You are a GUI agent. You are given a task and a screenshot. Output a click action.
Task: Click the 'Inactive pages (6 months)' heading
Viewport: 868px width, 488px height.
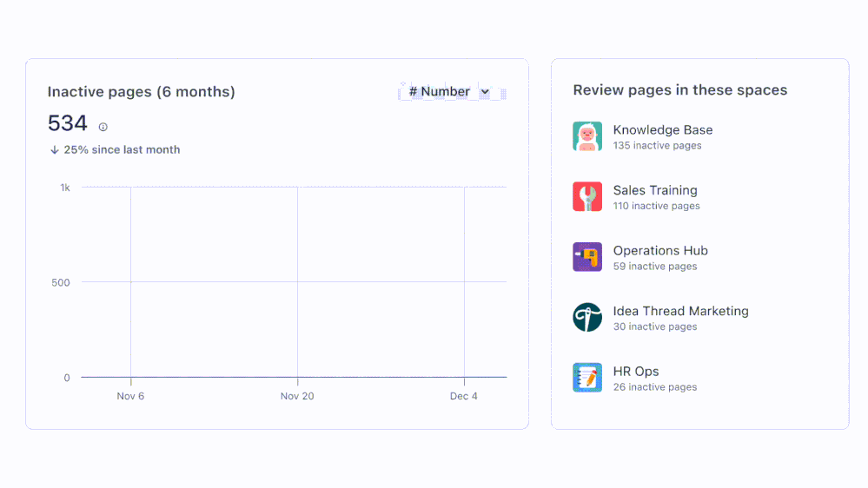tap(141, 92)
